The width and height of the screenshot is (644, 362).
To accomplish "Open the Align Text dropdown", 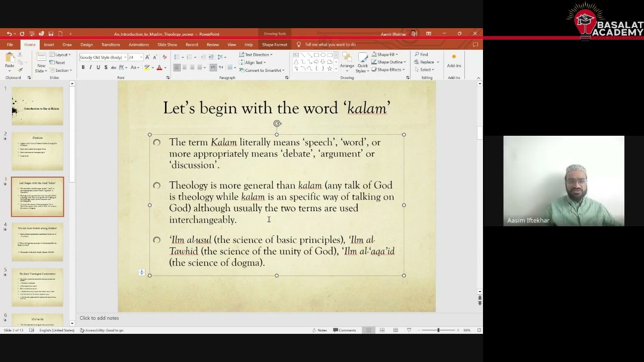I will click(253, 62).
